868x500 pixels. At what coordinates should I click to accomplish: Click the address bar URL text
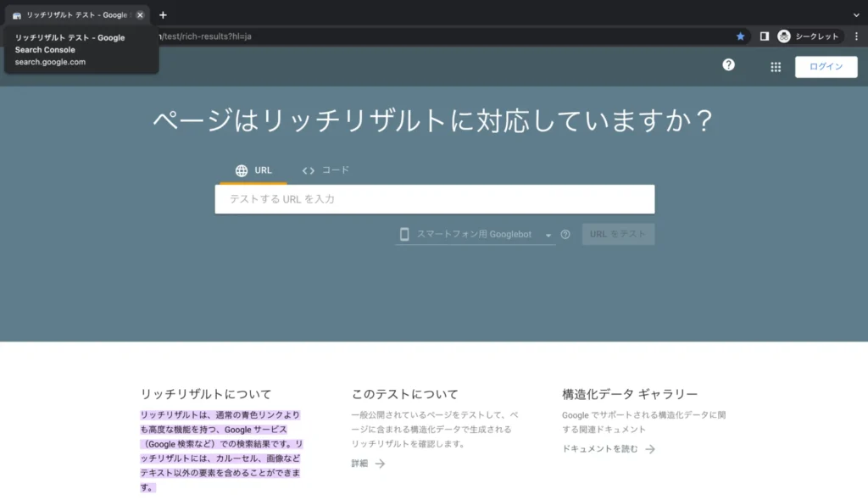point(205,36)
